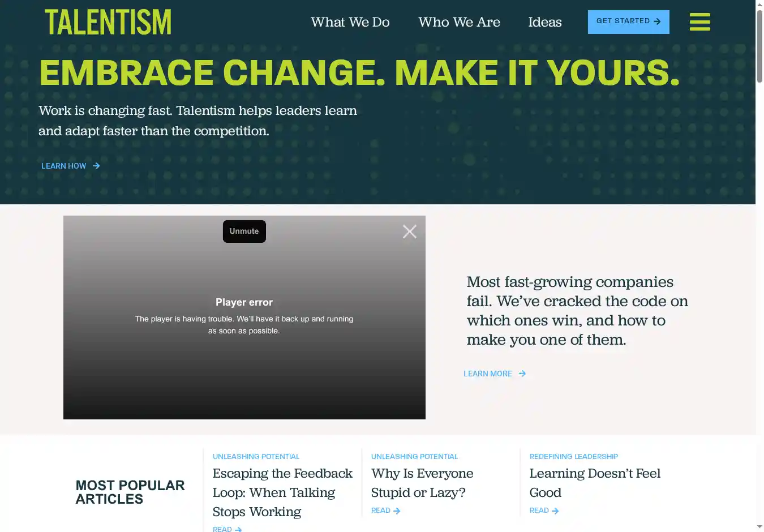This screenshot has height=532, width=764.
Task: Follow the Learn How link
Action: 64,166
